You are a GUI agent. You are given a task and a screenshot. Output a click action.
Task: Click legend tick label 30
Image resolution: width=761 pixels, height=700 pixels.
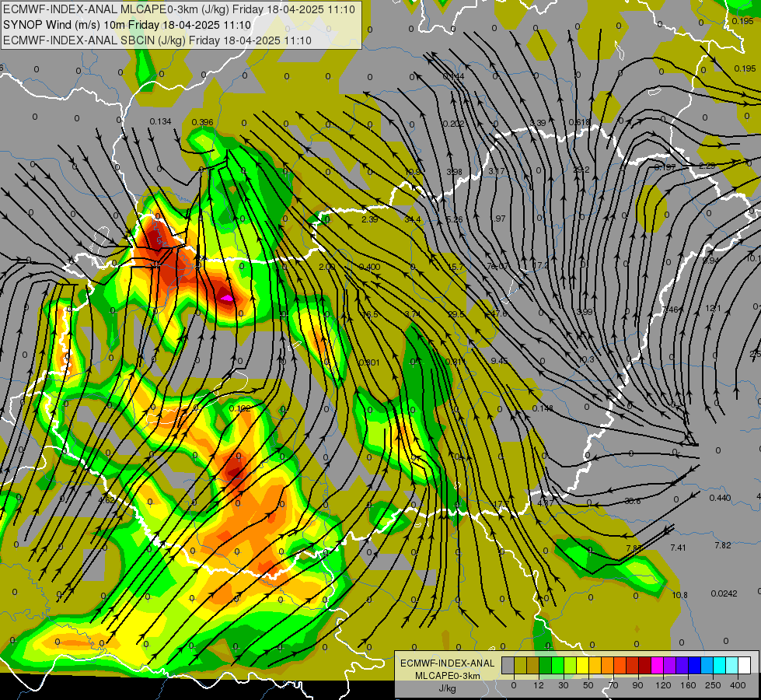pyautogui.click(x=564, y=685)
